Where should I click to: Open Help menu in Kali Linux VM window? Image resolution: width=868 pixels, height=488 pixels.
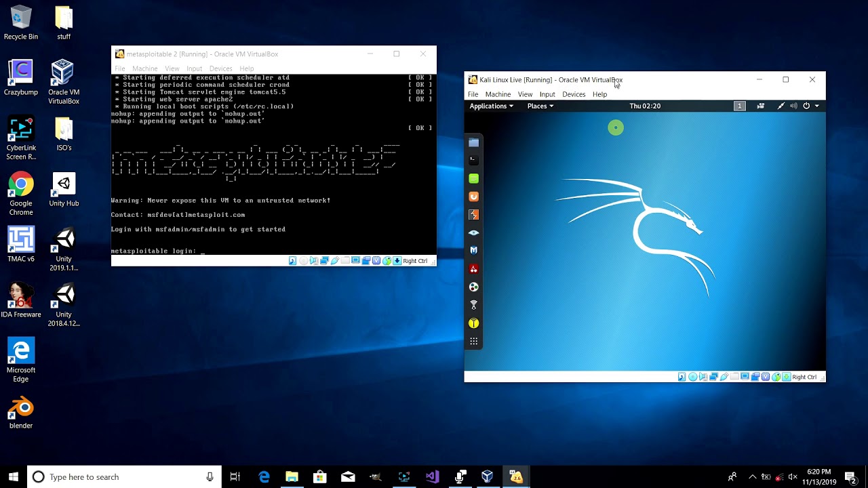point(599,94)
